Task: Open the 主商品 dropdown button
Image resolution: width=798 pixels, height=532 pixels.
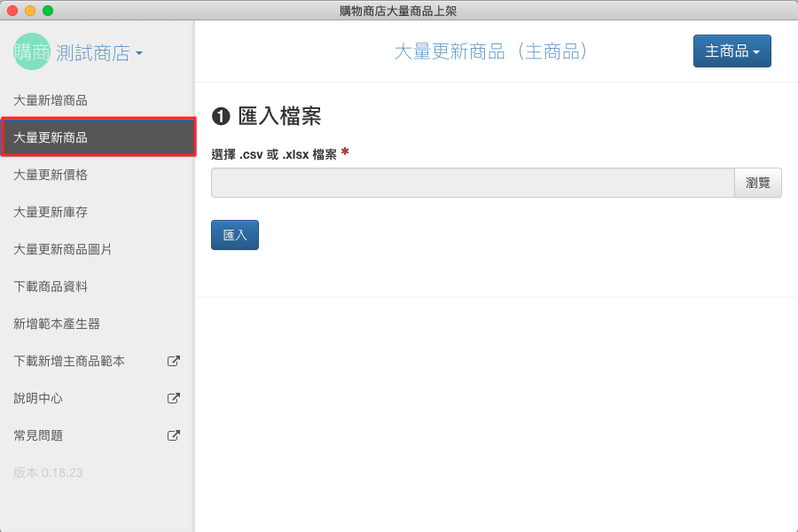Action: [731, 51]
